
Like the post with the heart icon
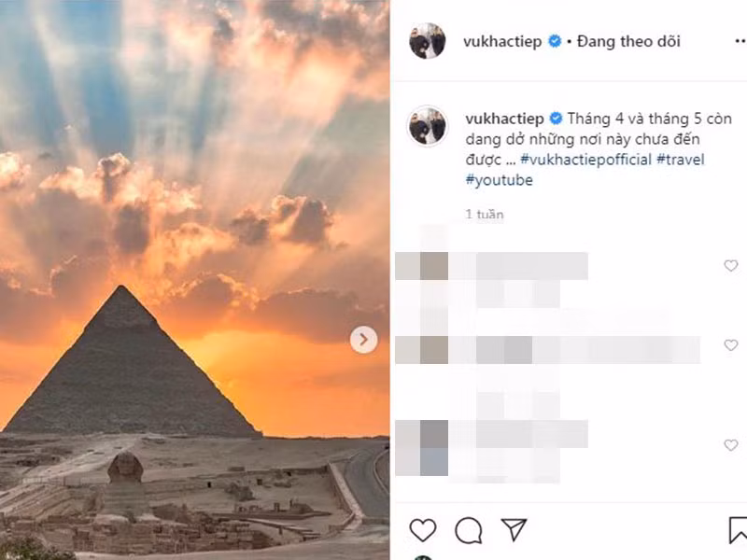point(423,530)
